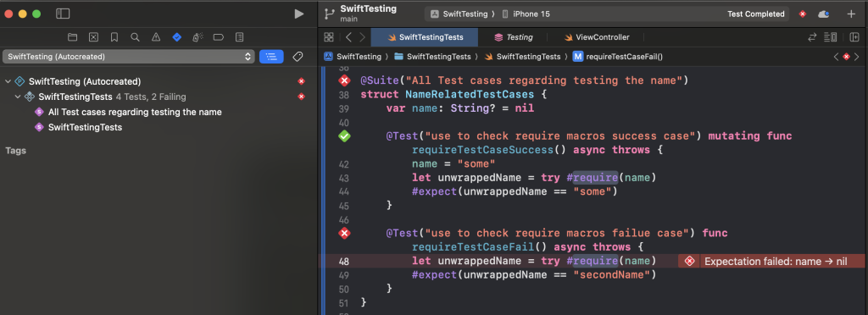Collapse the SwiftTesting (Autocreated) tree row
This screenshot has width=868, height=315.
click(x=8, y=81)
